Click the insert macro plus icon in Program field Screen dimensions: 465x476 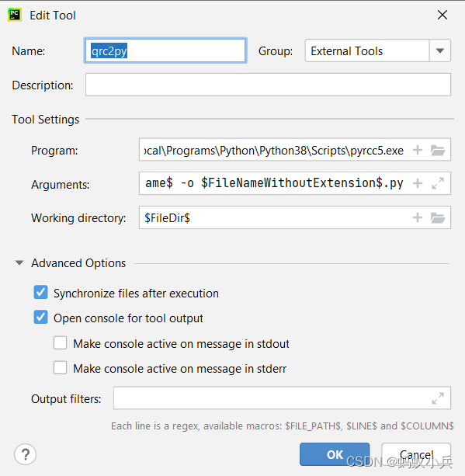(x=418, y=150)
